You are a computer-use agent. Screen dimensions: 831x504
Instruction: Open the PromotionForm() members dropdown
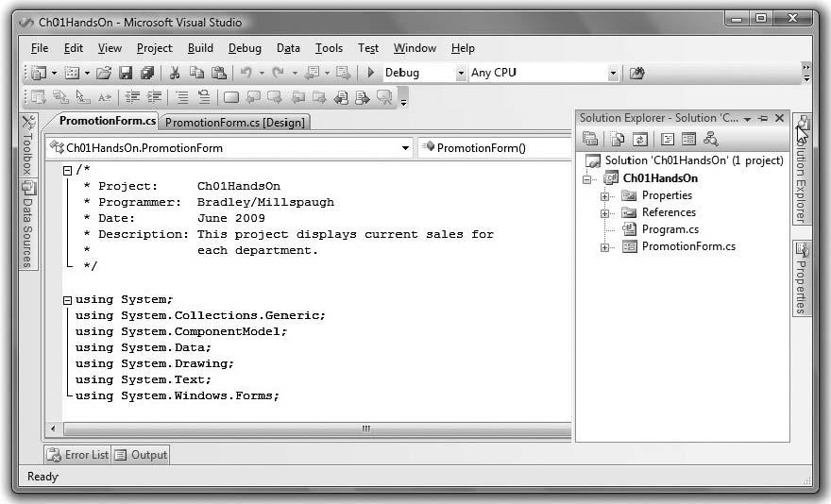[495, 148]
